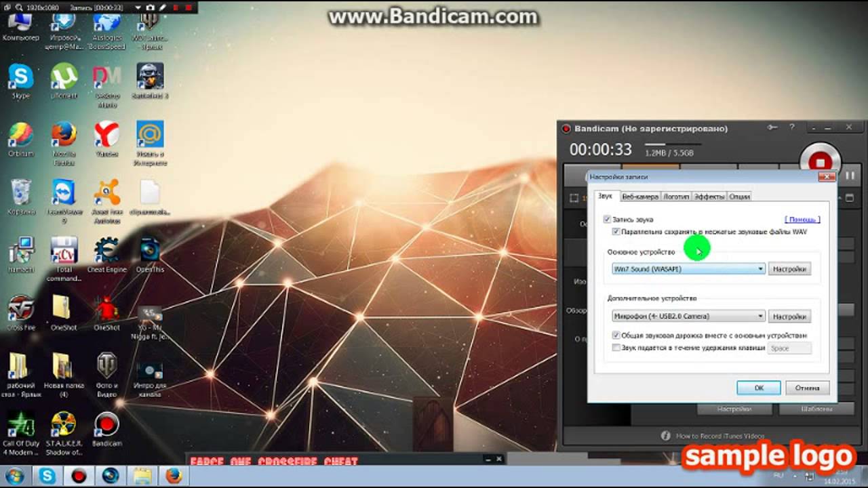Launch the Yandex browser desktop shortcut
The image size is (868, 488).
tap(106, 139)
